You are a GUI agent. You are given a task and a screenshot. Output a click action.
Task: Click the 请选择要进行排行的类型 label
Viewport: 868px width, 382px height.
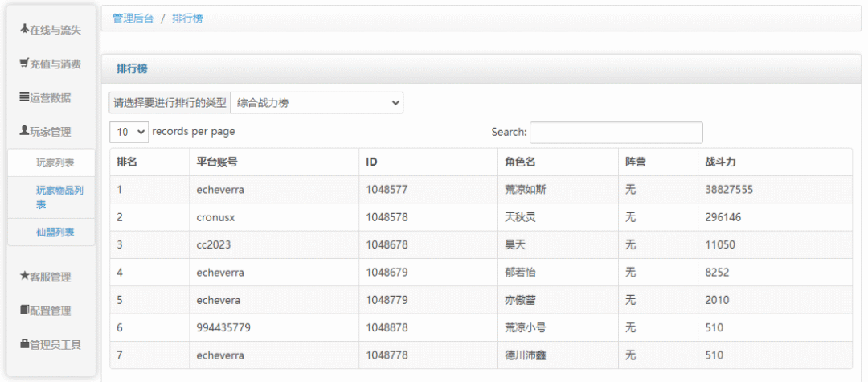[x=170, y=102]
